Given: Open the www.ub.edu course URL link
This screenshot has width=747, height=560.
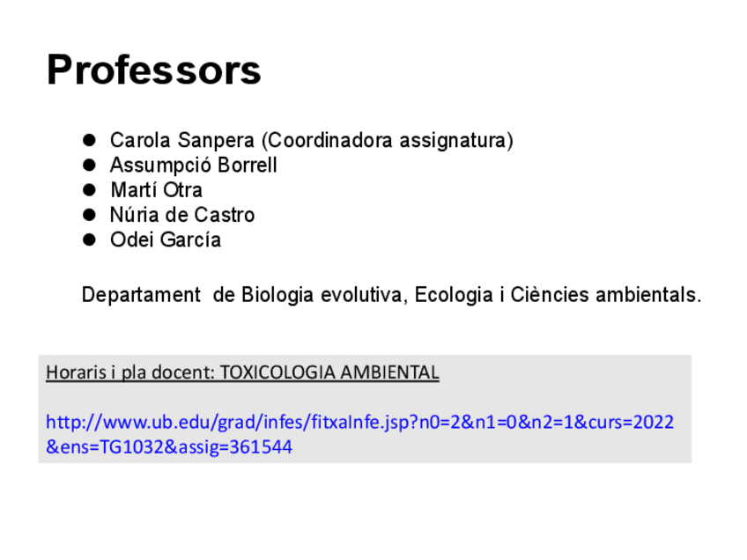Looking at the screenshot, I should 359,423.
